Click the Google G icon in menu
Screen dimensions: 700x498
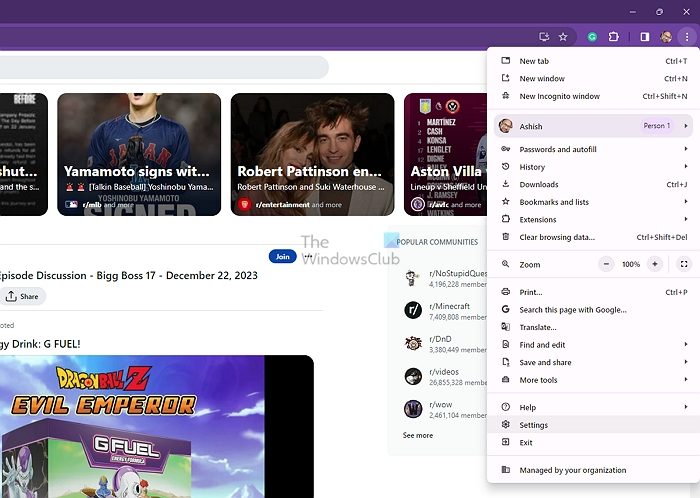coord(505,309)
